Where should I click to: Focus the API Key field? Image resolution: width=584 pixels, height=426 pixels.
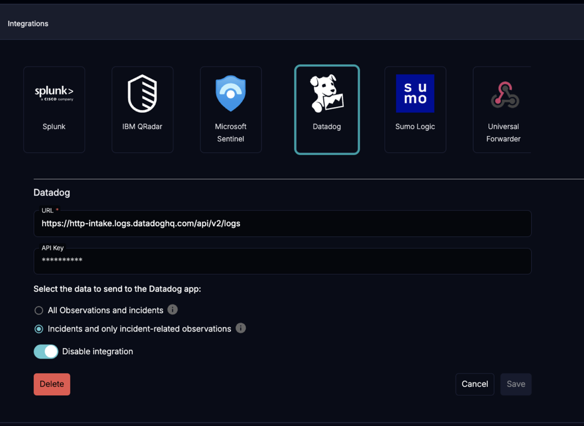pyautogui.click(x=282, y=261)
